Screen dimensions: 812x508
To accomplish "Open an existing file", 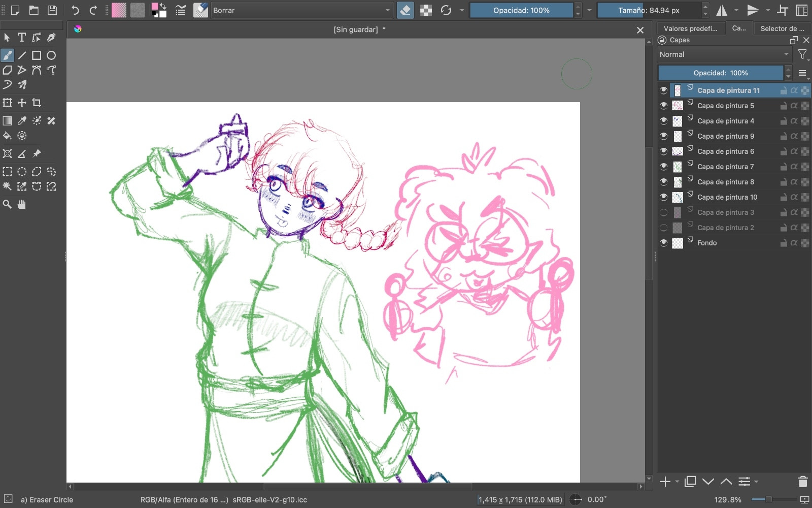I will click(x=33, y=10).
